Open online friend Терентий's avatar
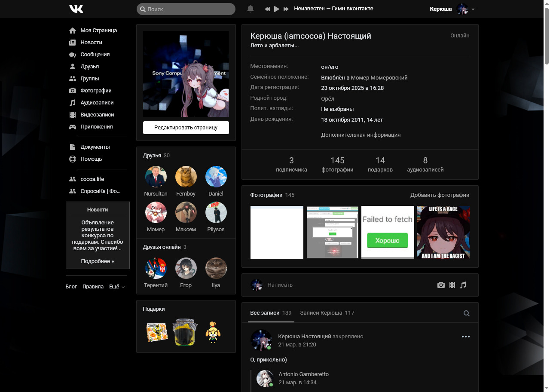550x392 pixels. 156,268
